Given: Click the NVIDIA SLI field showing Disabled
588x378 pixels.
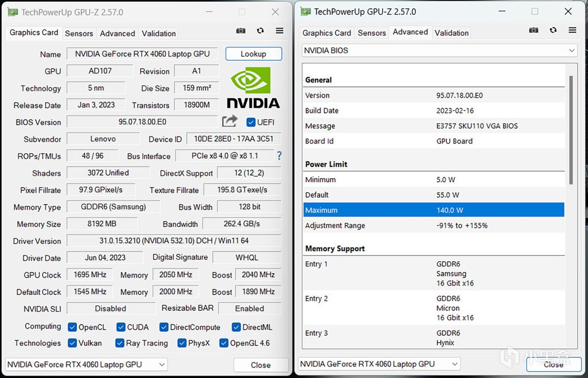Looking at the screenshot, I should pos(111,309).
